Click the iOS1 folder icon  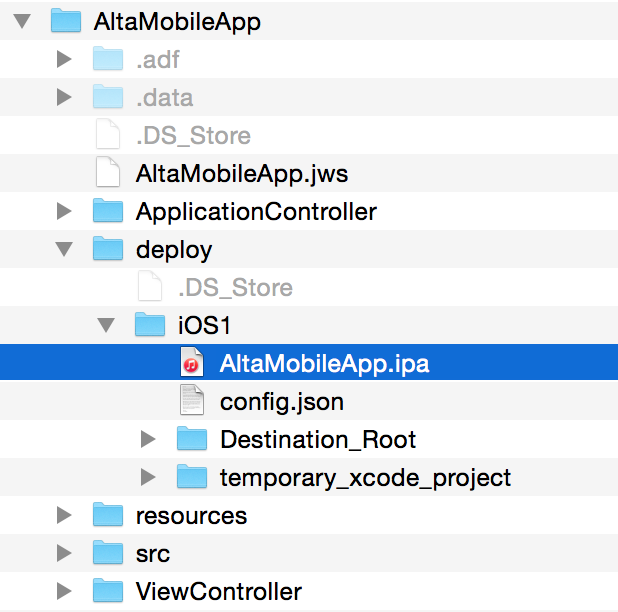point(150,324)
